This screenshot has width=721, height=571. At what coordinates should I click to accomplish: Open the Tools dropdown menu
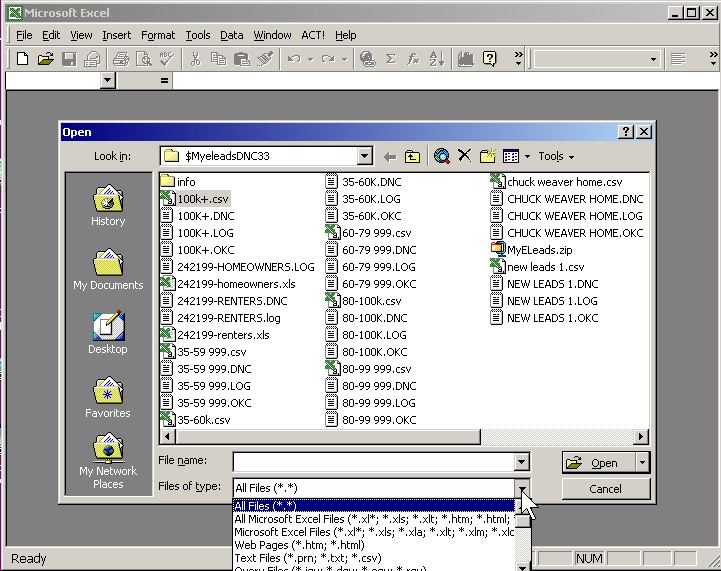556,156
